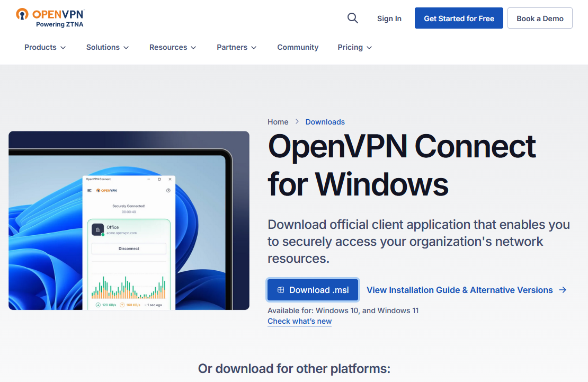Click the Download .msi button
This screenshot has width=588, height=382.
[313, 290]
